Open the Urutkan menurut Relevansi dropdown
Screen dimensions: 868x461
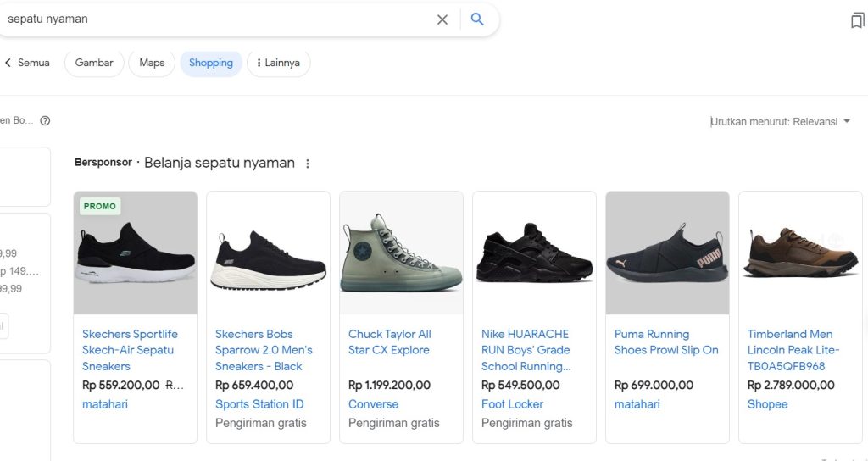click(x=780, y=122)
